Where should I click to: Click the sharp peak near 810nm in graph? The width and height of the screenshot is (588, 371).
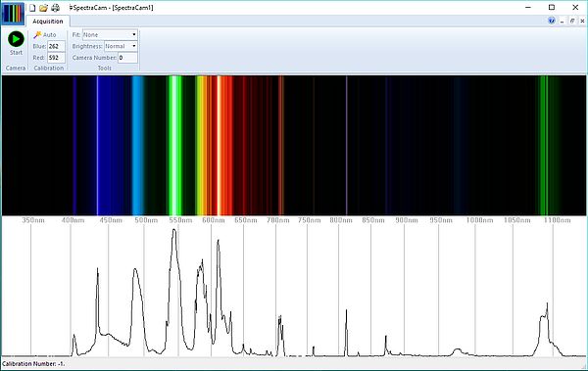click(x=346, y=311)
